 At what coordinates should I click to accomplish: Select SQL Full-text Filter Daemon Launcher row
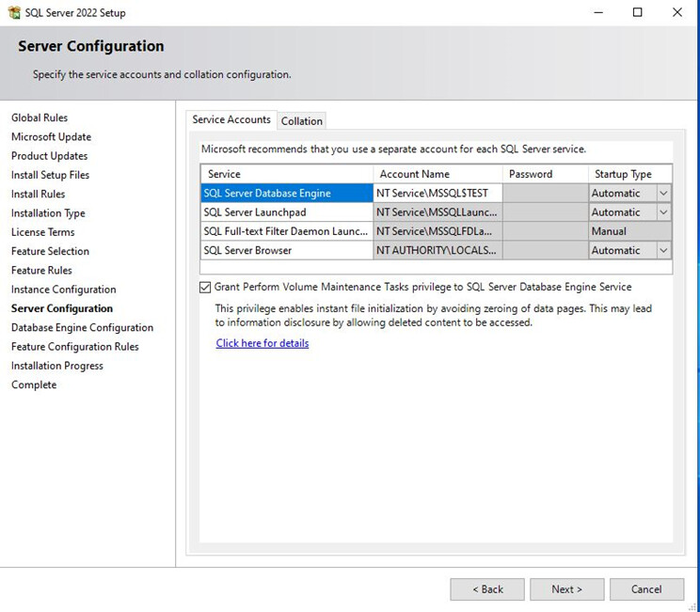coord(287,231)
